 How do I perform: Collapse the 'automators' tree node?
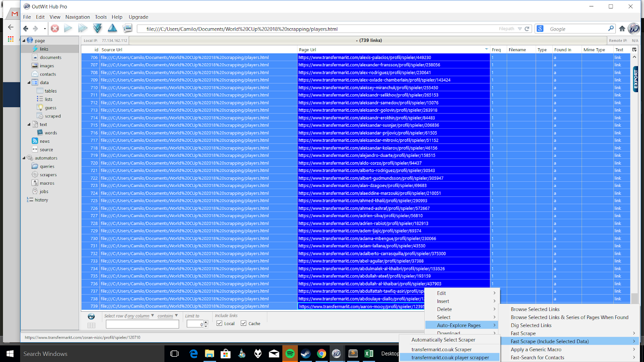[24, 158]
